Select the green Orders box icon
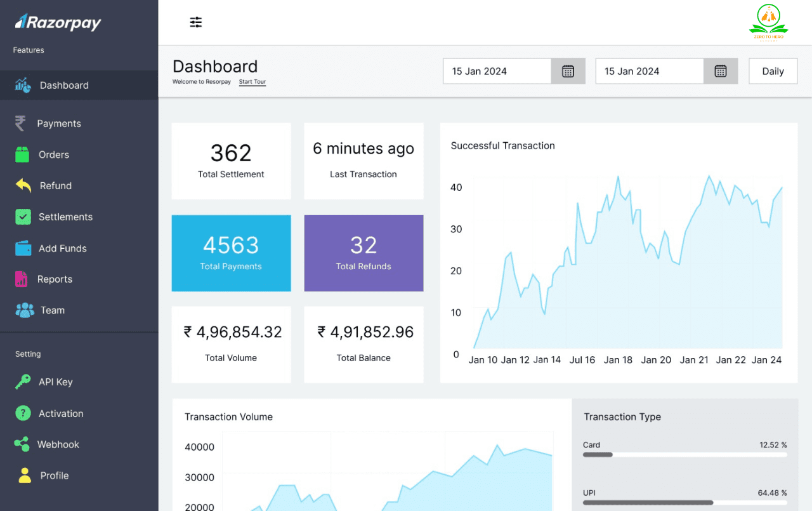The image size is (812, 511). pos(23,154)
